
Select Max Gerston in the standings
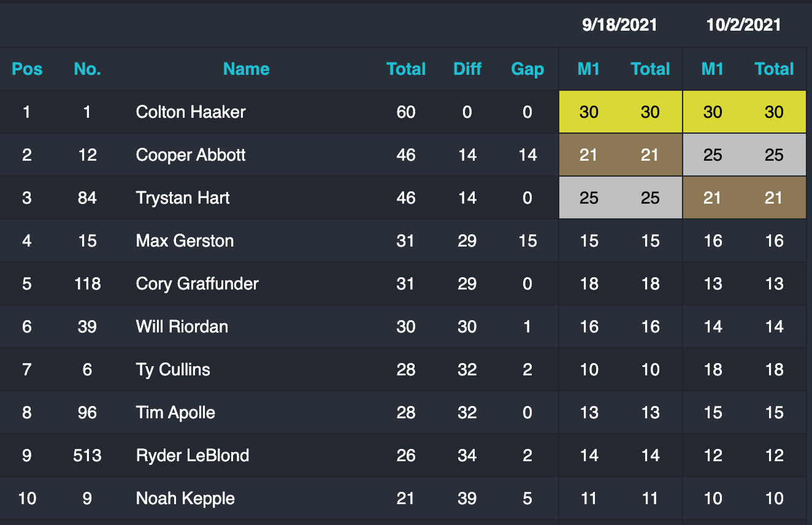[185, 240]
